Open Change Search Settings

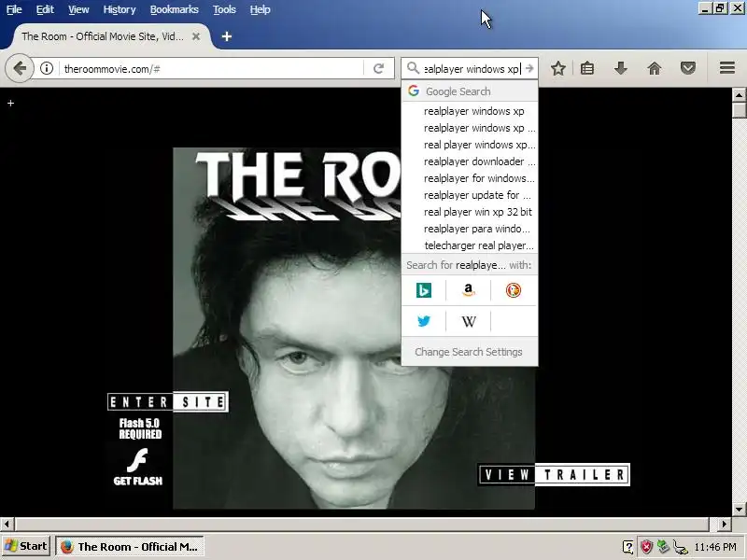[x=469, y=352]
